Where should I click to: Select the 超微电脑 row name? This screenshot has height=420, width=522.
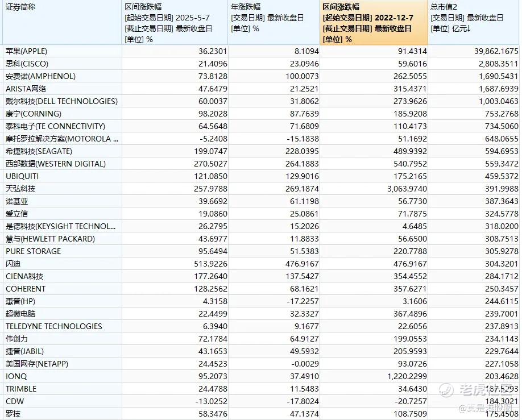point(20,314)
